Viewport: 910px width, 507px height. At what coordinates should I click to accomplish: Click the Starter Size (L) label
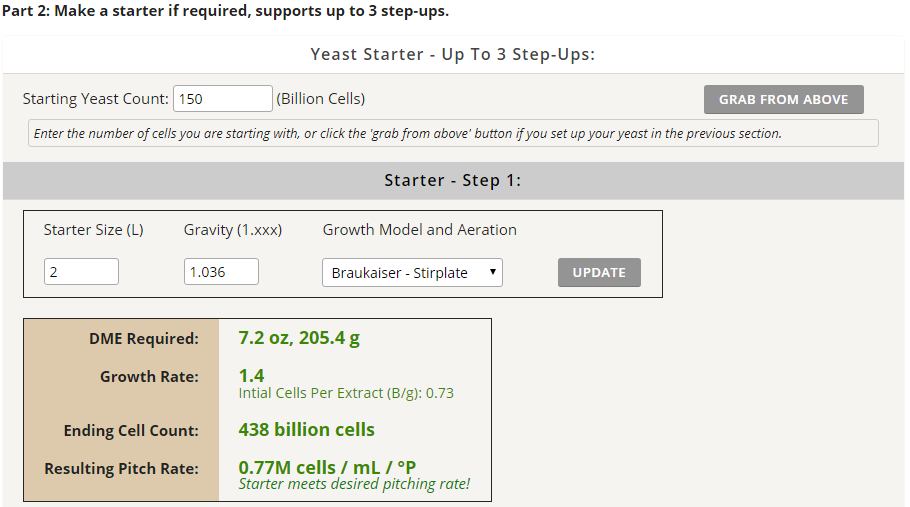(x=93, y=230)
